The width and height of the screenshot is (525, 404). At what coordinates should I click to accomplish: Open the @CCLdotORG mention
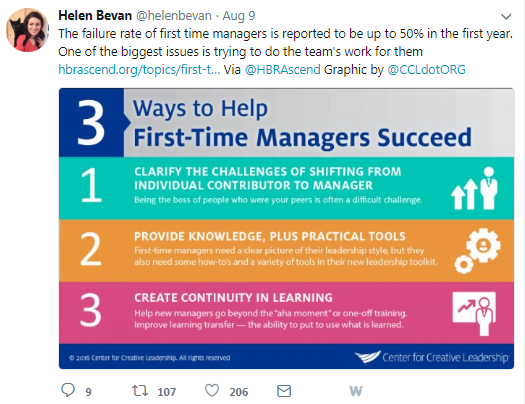[x=426, y=70]
